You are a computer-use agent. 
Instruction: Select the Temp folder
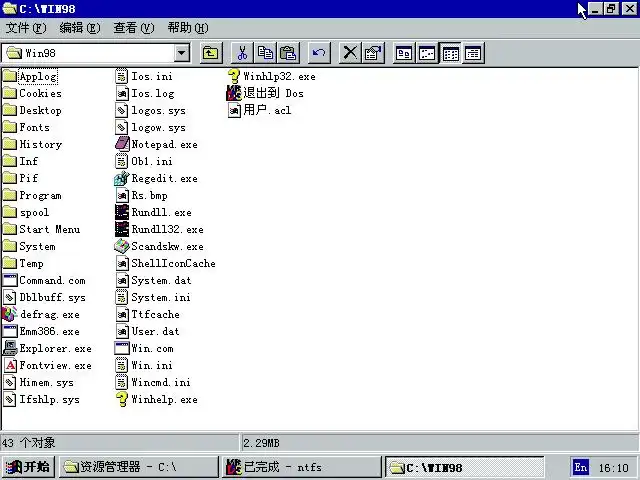click(23, 264)
